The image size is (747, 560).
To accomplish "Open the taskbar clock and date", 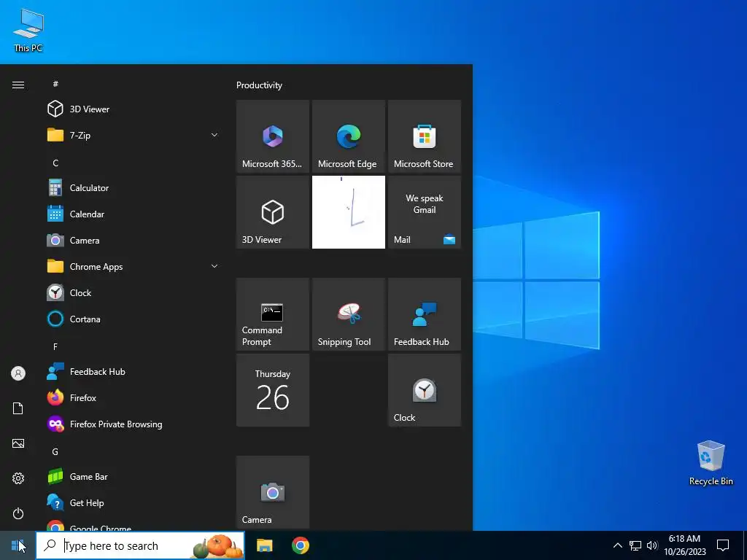I will pos(684,545).
